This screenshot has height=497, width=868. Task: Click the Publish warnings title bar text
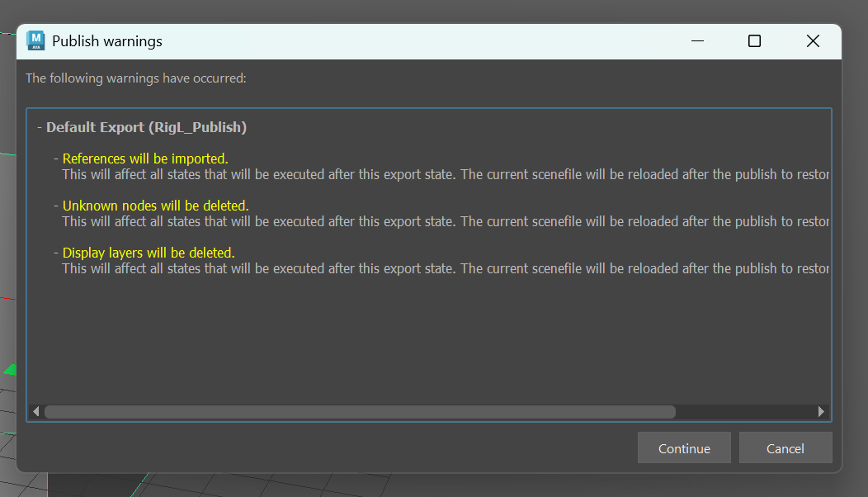pyautogui.click(x=107, y=40)
